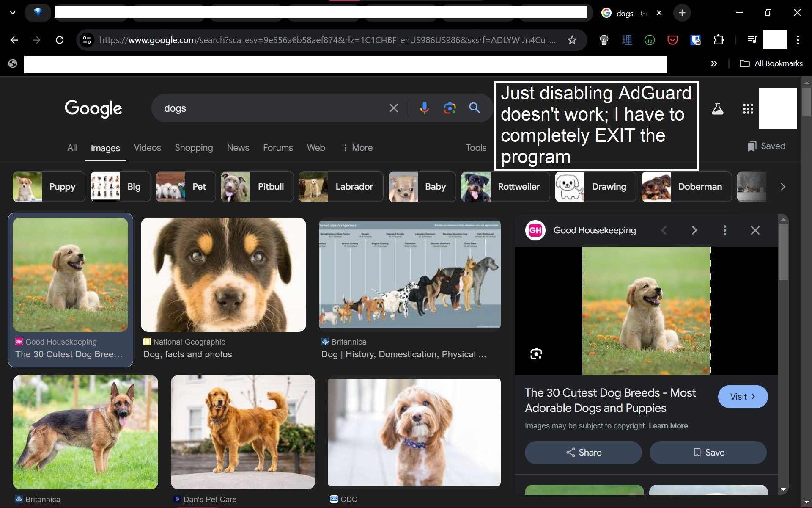Screen dimensions: 812x508
Task: Switch to the Shopping tab
Action: (x=194, y=148)
